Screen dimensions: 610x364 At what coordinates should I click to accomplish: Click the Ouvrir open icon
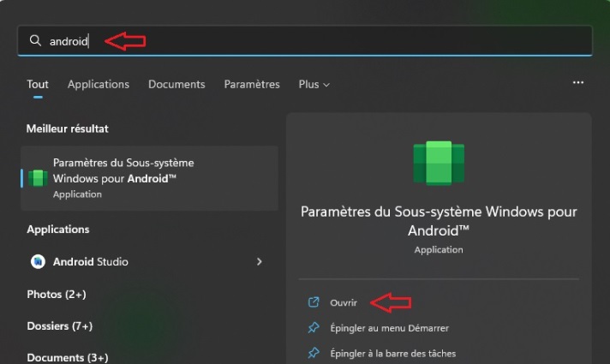coord(314,302)
